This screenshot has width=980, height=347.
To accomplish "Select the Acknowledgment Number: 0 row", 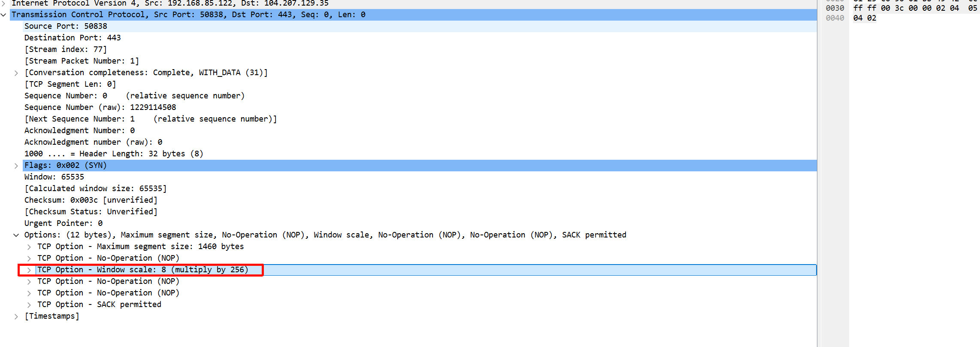I will point(420,131).
